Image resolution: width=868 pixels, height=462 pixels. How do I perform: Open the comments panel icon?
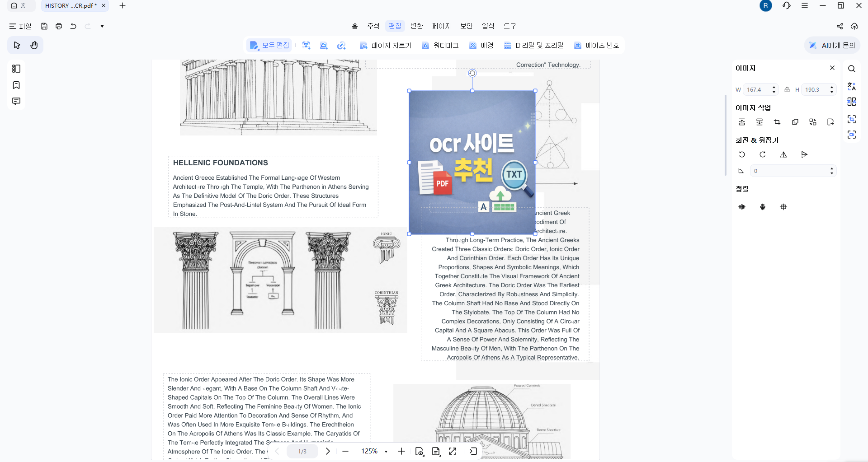click(16, 101)
